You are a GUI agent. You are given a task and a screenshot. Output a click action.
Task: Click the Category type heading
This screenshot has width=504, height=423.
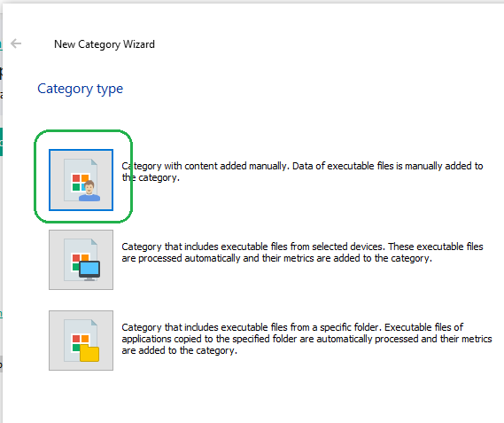point(80,89)
